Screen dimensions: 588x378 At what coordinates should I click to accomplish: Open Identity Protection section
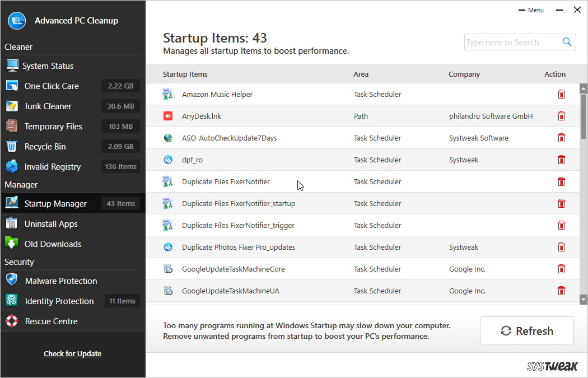[x=59, y=301]
